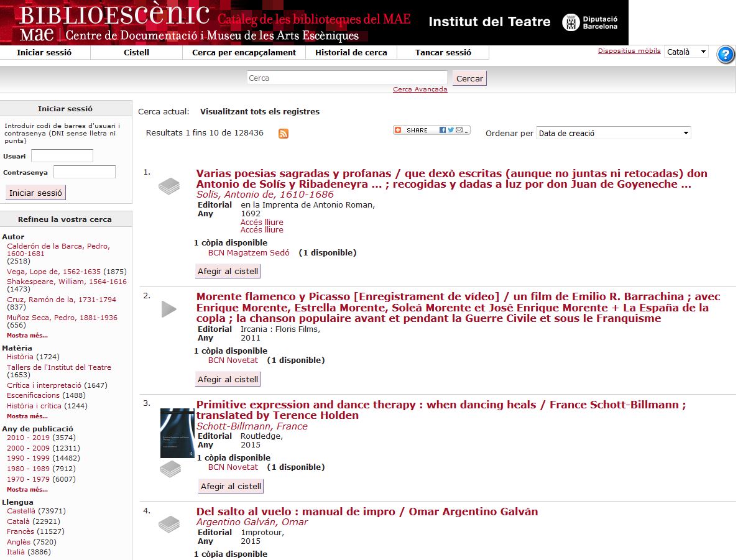Expand Mostra més under Any de publicació
Image resolution: width=738 pixels, height=560 pixels.
click(x=27, y=490)
